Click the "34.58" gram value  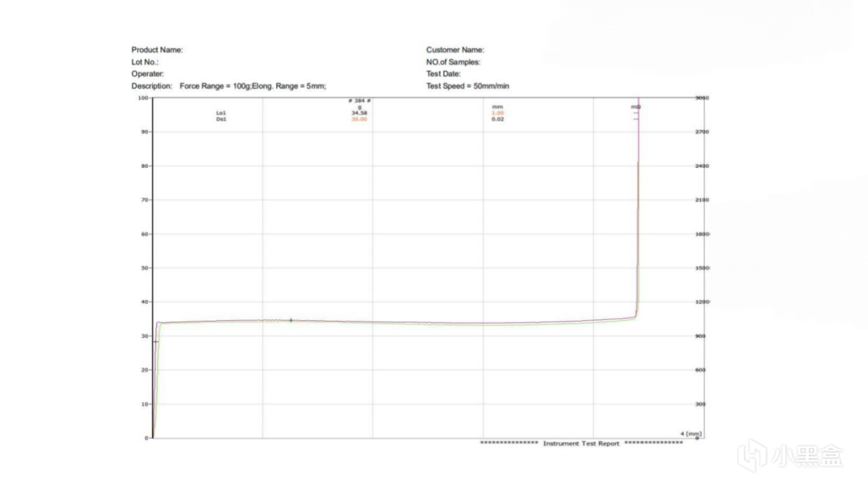tap(359, 113)
